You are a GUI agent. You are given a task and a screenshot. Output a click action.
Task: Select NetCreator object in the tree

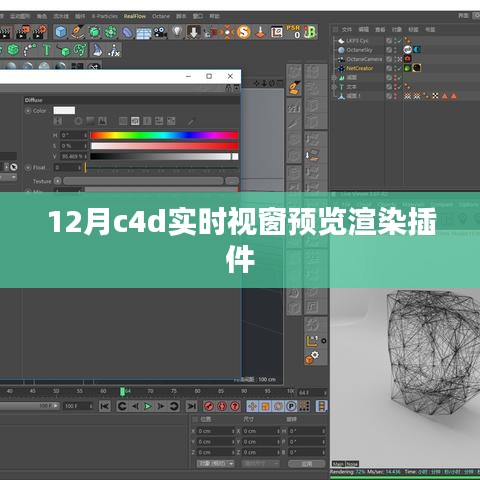360,68
